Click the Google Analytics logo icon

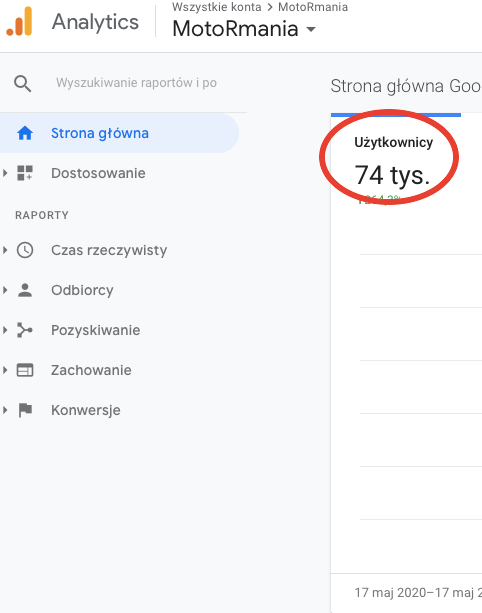pyautogui.click(x=19, y=22)
